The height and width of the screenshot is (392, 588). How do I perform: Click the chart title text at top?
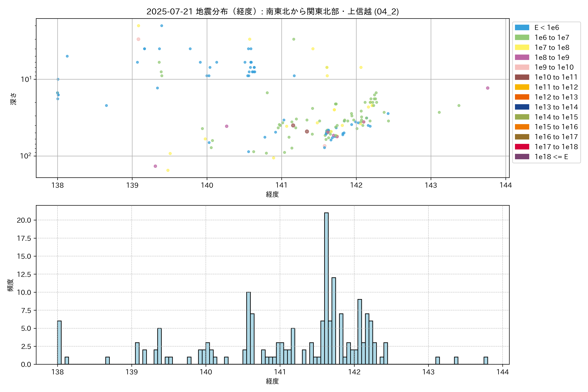tap(272, 11)
